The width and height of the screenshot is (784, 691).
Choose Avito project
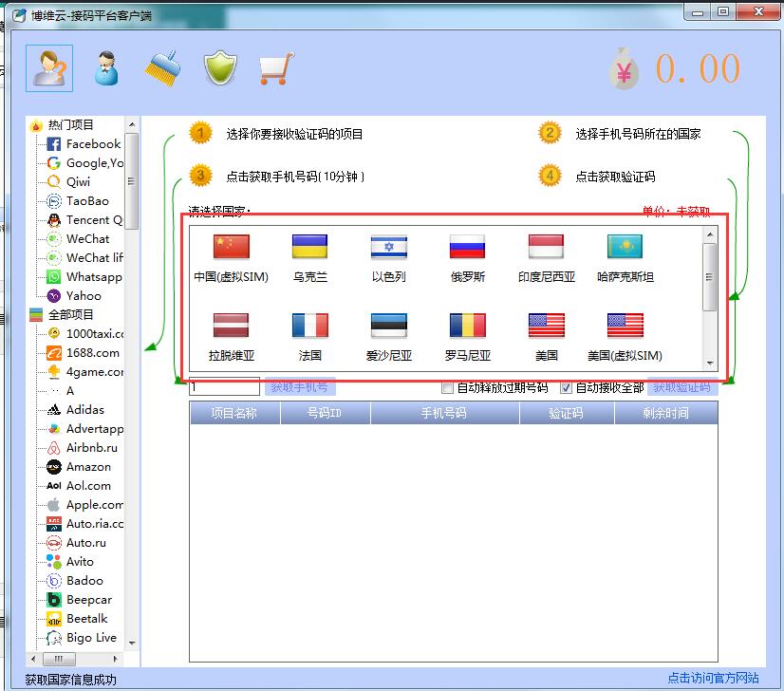(x=70, y=562)
